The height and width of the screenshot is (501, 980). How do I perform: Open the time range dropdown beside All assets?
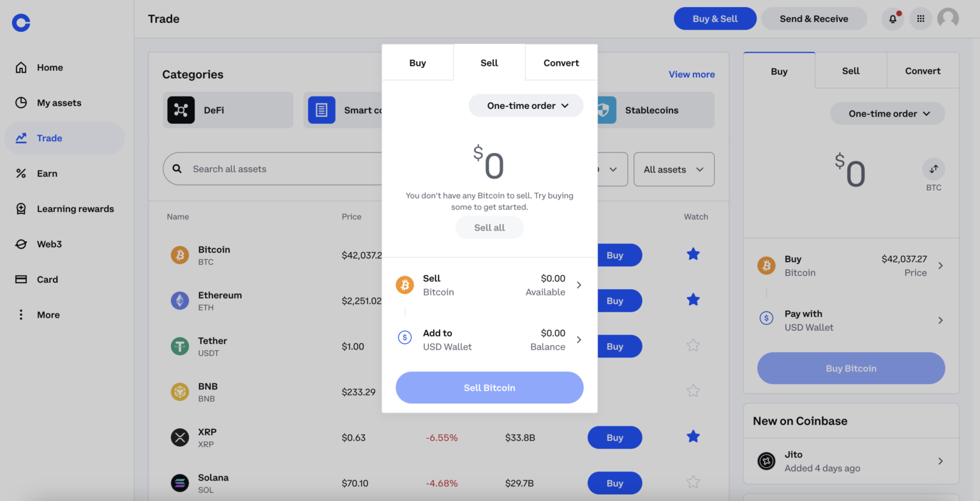click(x=612, y=169)
